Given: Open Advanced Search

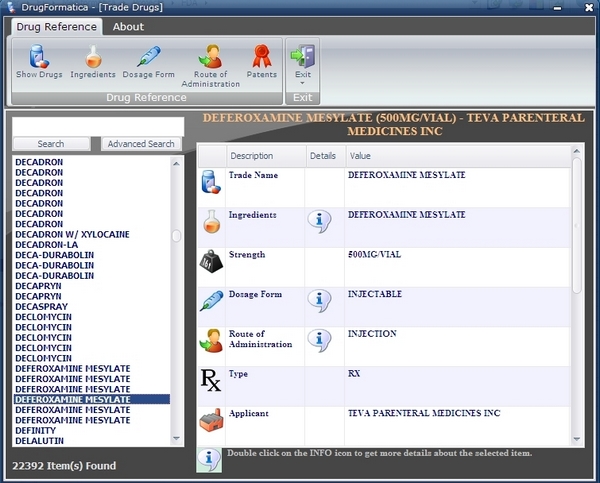Looking at the screenshot, I should coord(141,144).
